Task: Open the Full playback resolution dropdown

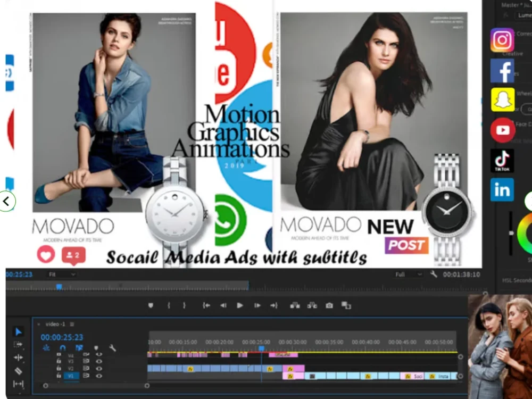Action: coord(409,275)
